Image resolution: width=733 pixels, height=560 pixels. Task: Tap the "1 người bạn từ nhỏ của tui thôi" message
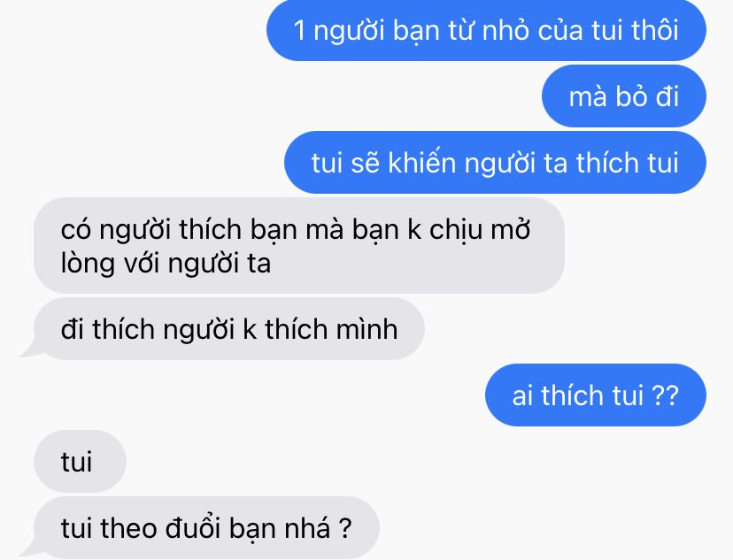(486, 30)
